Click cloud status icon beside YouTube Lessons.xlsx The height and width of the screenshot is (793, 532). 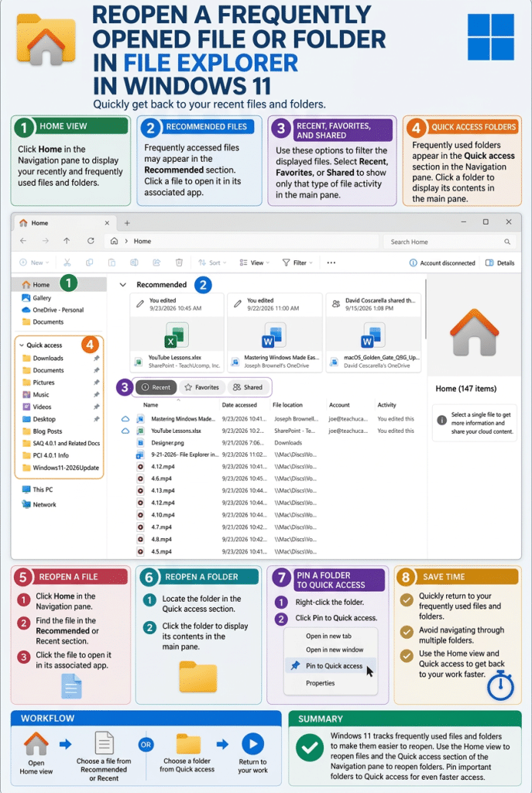[x=125, y=431]
